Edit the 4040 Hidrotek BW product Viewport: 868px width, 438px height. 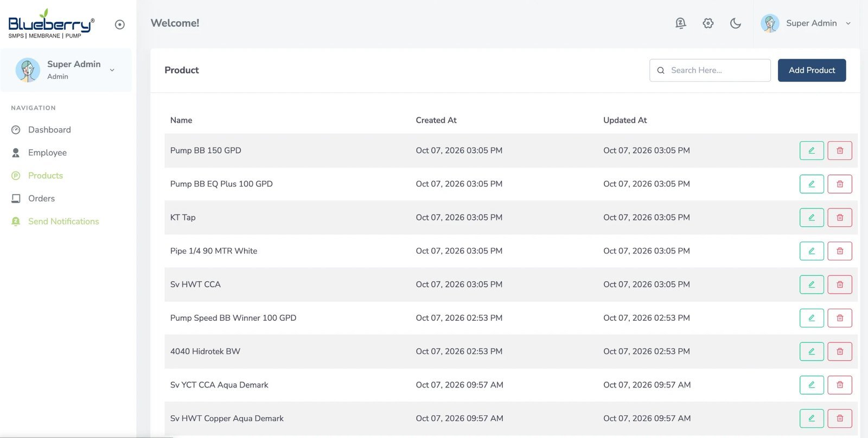812,351
